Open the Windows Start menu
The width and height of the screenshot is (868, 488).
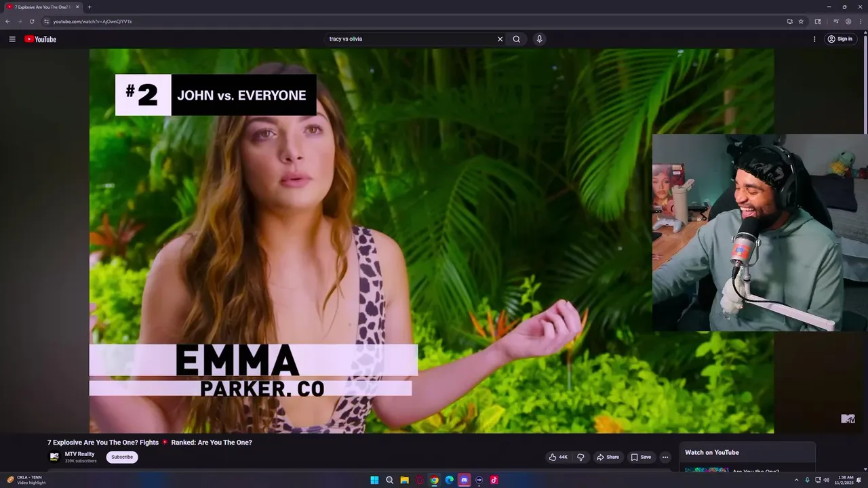[374, 480]
